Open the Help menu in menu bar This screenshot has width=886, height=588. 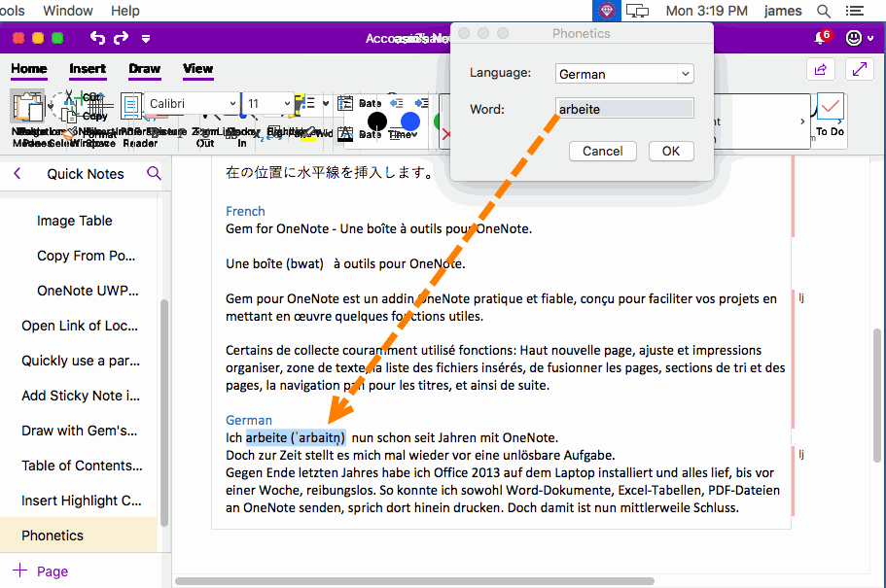coord(124,11)
